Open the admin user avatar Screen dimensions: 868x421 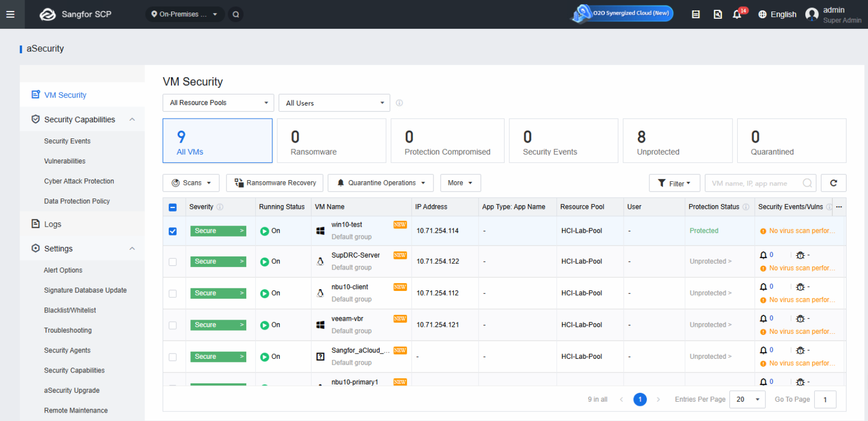tap(812, 14)
